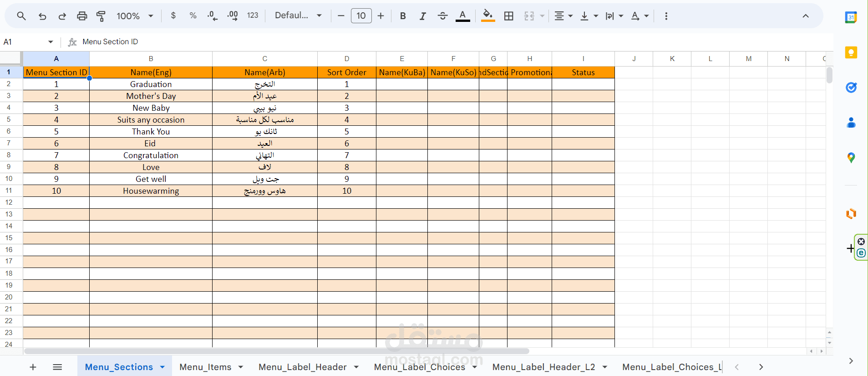Select the Housewarming cell

[151, 191]
